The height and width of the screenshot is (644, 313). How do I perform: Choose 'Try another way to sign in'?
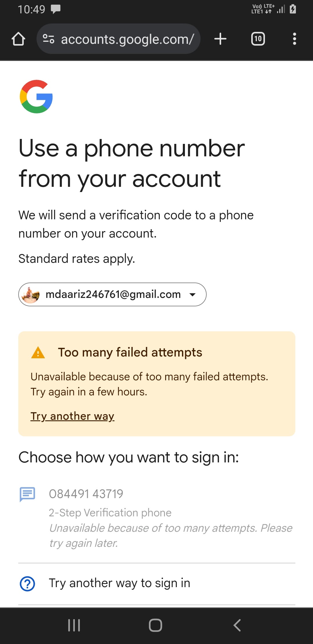(119, 583)
